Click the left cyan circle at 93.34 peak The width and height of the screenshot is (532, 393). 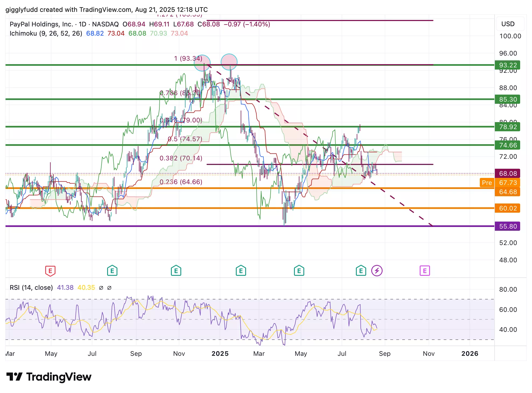pyautogui.click(x=202, y=63)
